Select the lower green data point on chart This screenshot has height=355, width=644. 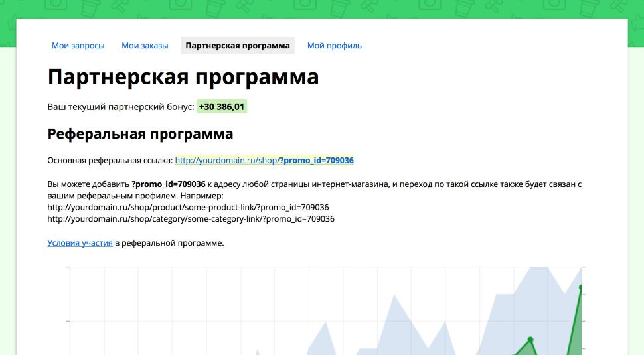click(530, 340)
